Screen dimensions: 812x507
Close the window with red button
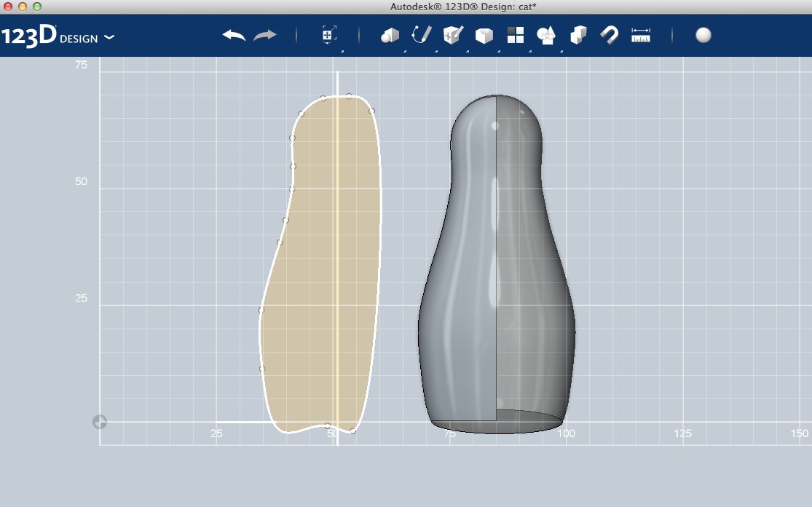point(8,7)
